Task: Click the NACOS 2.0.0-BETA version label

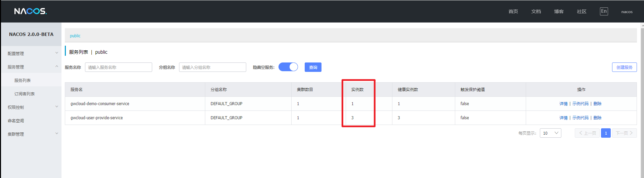Action: click(31, 34)
